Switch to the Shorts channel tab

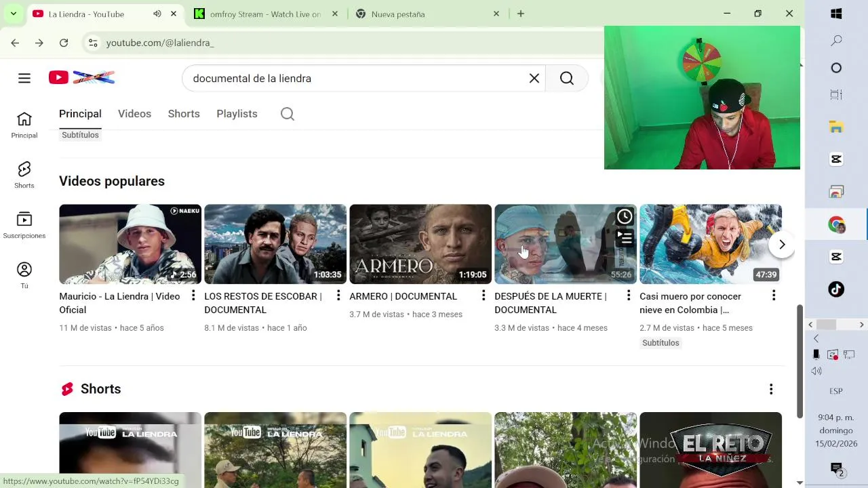point(184,114)
